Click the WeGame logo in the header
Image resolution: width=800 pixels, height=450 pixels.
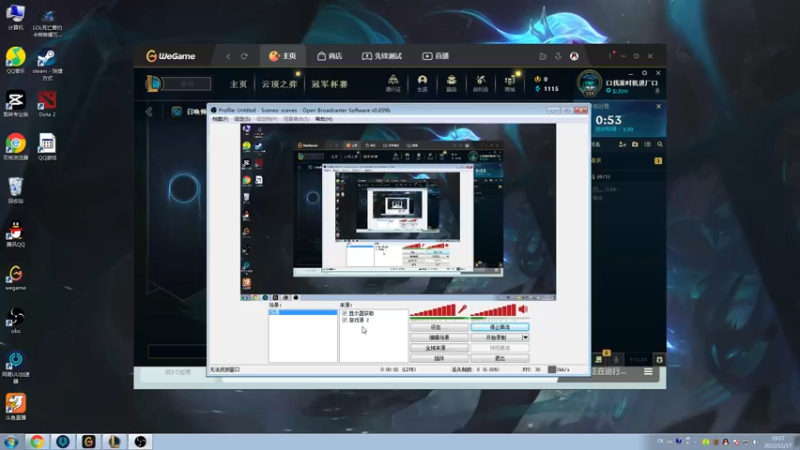point(170,56)
